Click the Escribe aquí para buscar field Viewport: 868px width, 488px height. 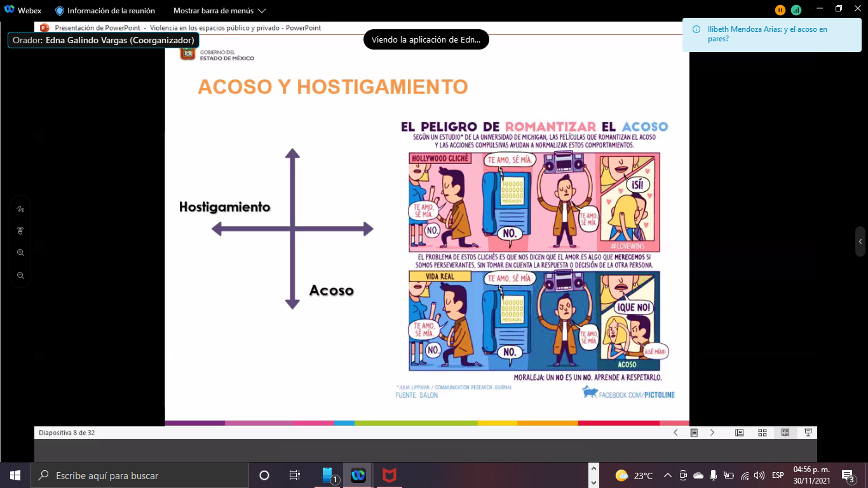(x=140, y=475)
